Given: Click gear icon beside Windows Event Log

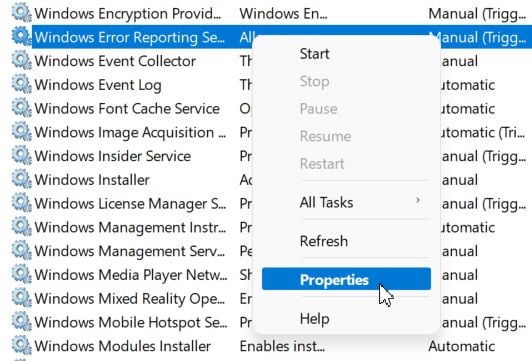Looking at the screenshot, I should click(x=22, y=84).
